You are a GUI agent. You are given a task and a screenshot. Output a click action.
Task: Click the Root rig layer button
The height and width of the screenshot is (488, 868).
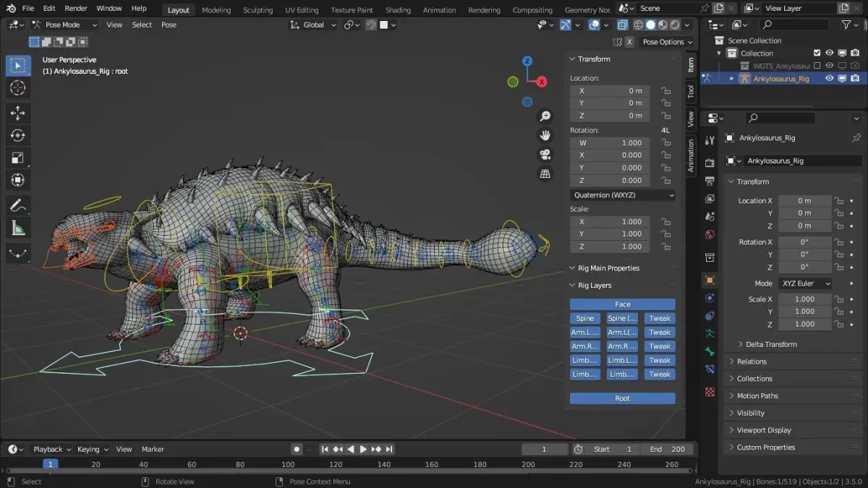click(x=622, y=398)
